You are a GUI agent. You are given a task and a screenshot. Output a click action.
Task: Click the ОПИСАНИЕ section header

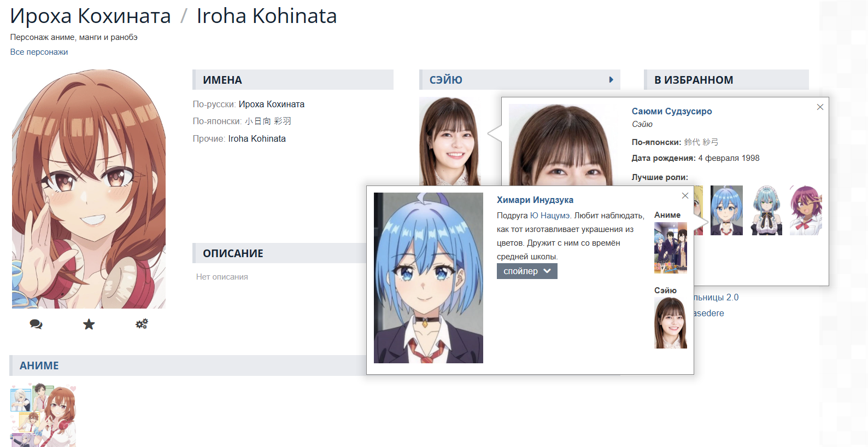(x=233, y=253)
